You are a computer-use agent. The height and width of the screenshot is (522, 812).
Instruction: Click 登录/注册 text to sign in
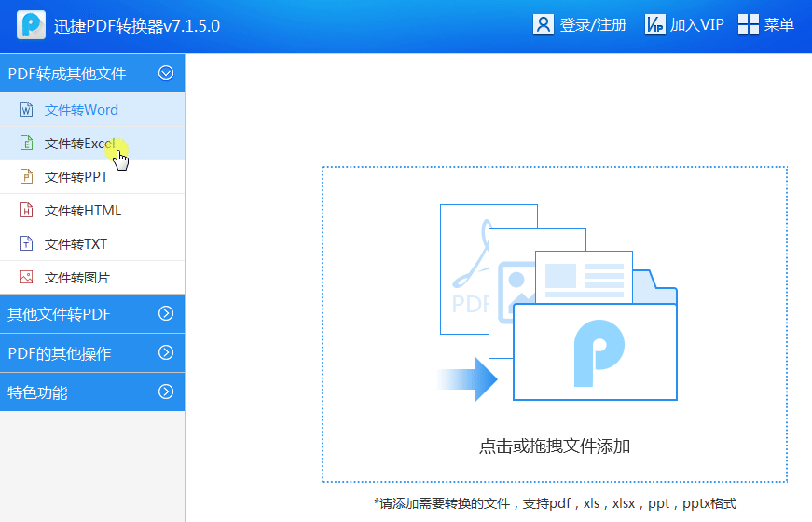pos(593,25)
